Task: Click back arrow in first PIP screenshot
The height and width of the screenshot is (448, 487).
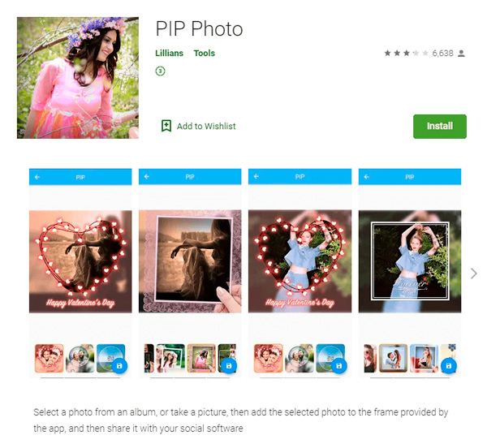Action: [37, 177]
